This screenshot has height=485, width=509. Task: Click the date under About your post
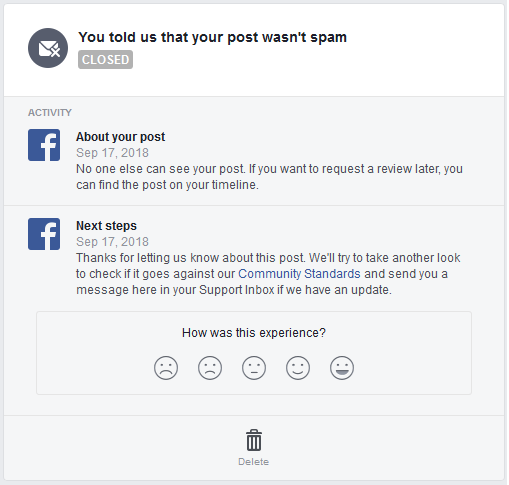112,153
